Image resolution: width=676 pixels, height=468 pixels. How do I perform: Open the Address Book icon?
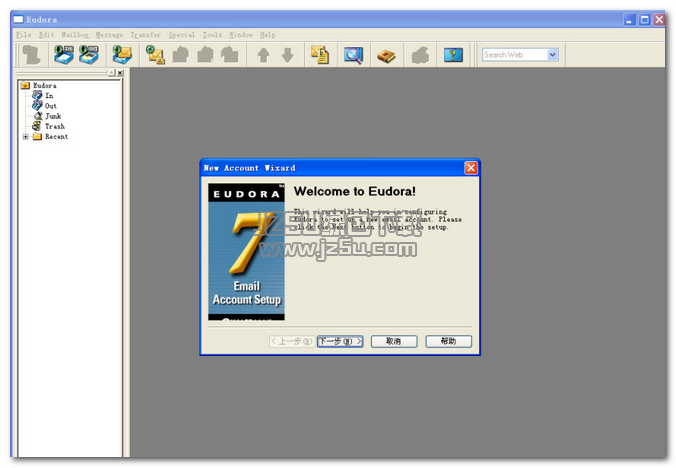pos(386,55)
